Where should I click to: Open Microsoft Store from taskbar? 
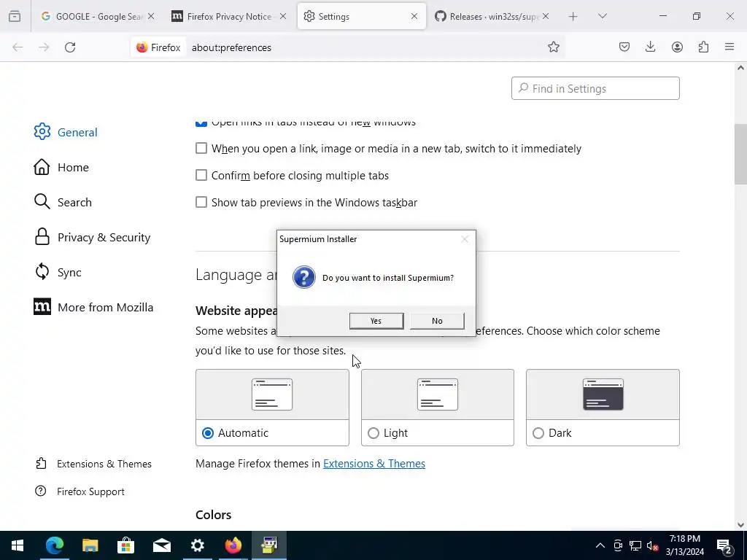125,545
